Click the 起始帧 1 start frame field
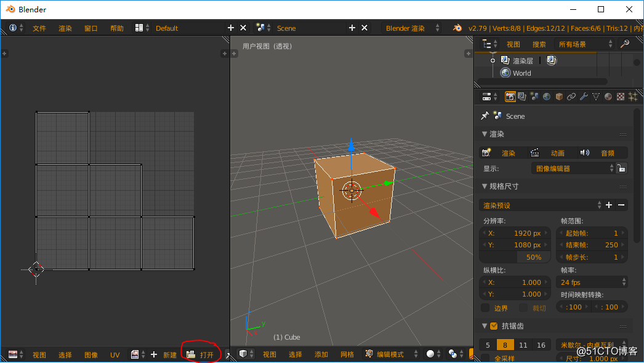The height and width of the screenshot is (363, 644). point(592,233)
